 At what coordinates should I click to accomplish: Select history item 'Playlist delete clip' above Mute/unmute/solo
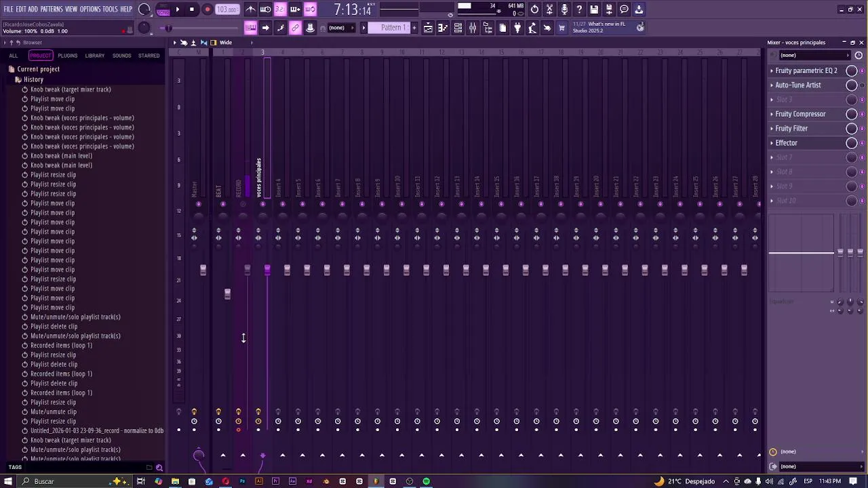54,326
